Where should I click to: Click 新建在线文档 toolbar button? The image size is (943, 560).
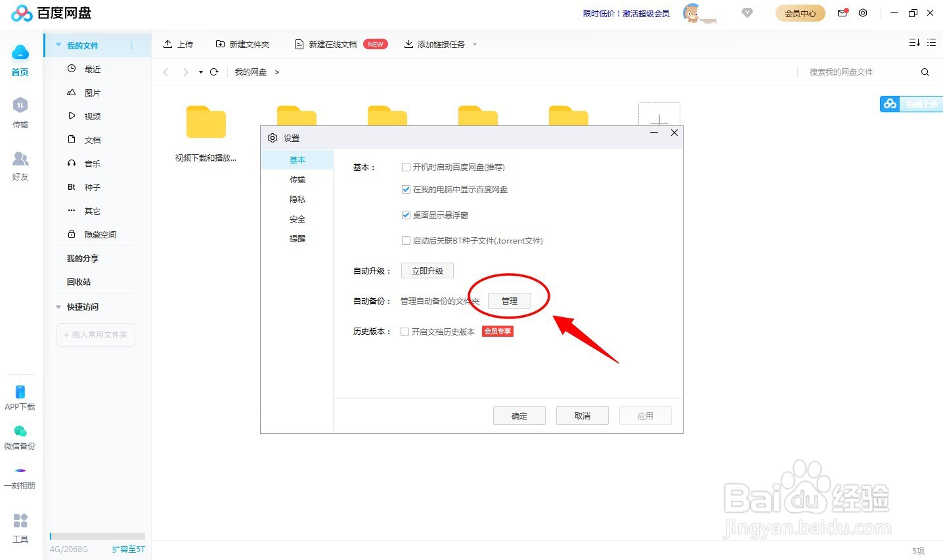pos(341,44)
